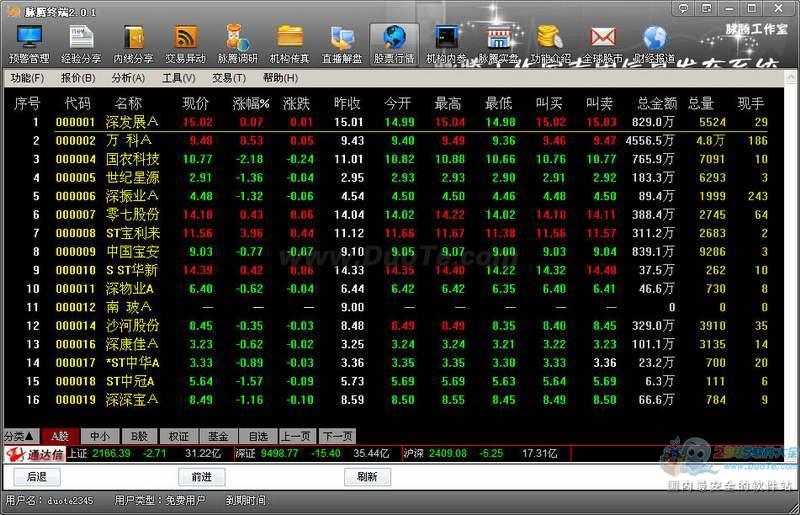Click the 前进 forward button
Image resolution: width=800 pixels, height=515 pixels.
[x=202, y=477]
